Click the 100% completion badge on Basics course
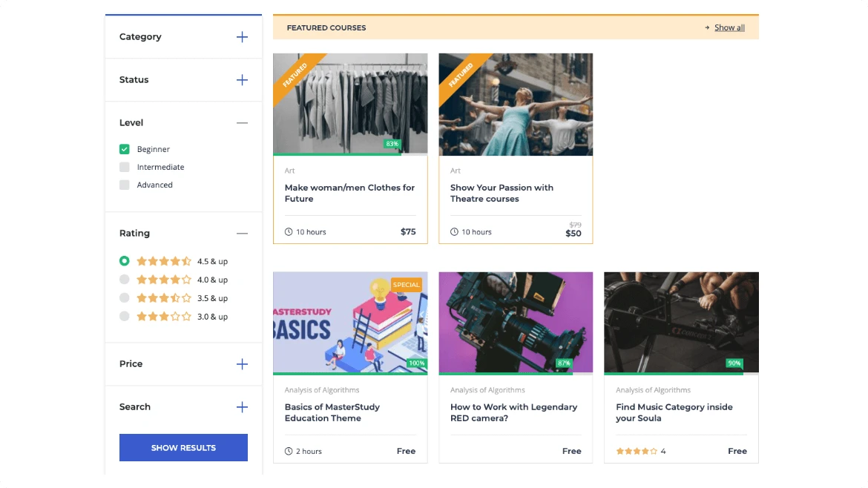868x488 pixels. [416, 363]
